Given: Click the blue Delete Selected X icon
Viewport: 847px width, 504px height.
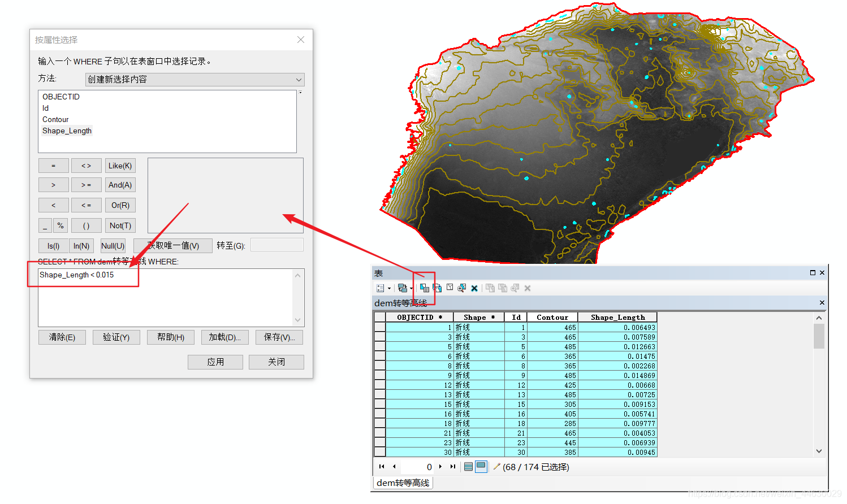Looking at the screenshot, I should click(474, 288).
